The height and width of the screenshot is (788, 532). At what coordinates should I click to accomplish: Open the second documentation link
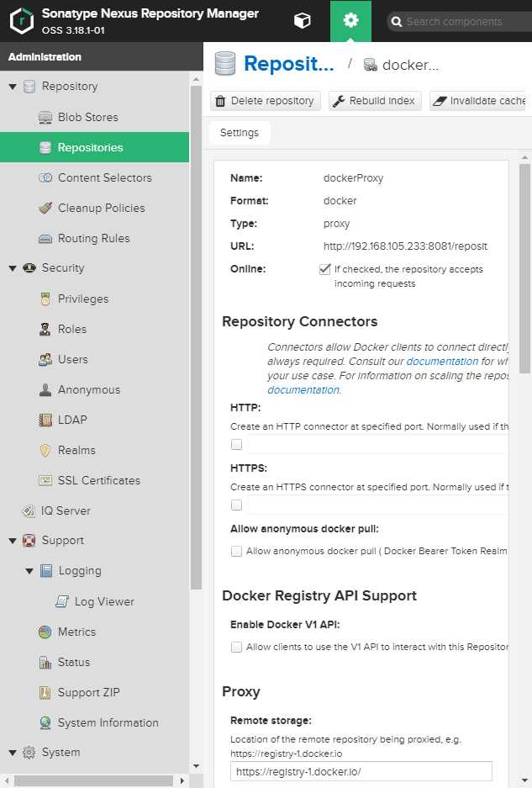click(x=303, y=390)
